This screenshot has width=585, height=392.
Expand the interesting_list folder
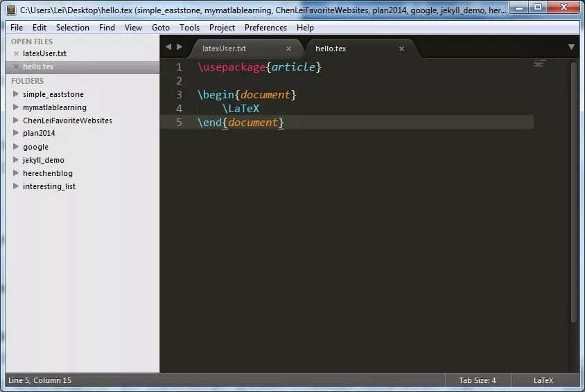[x=16, y=186]
